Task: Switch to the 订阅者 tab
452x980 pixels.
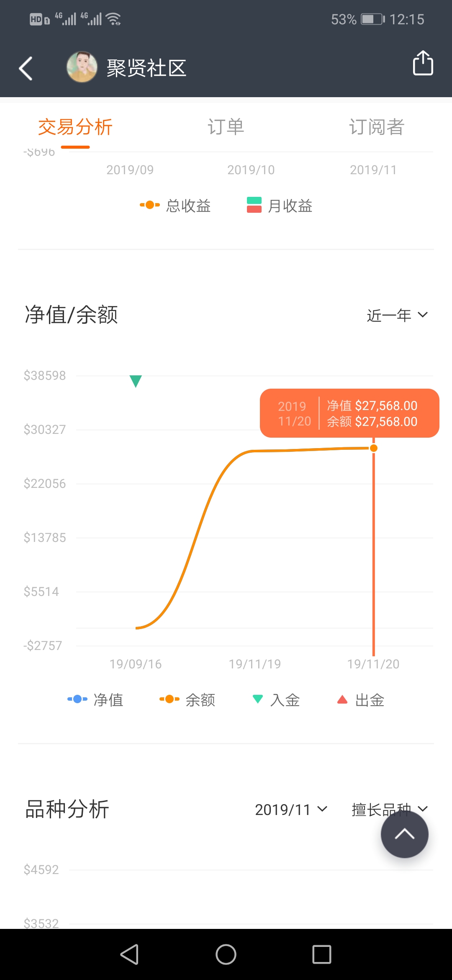Action: (377, 127)
